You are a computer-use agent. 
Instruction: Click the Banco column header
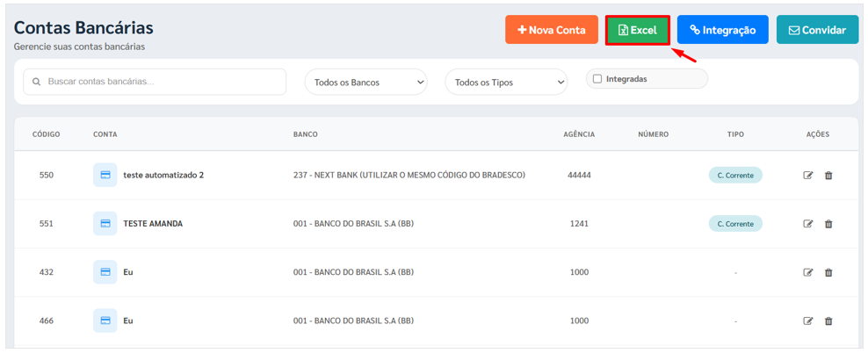(x=305, y=134)
